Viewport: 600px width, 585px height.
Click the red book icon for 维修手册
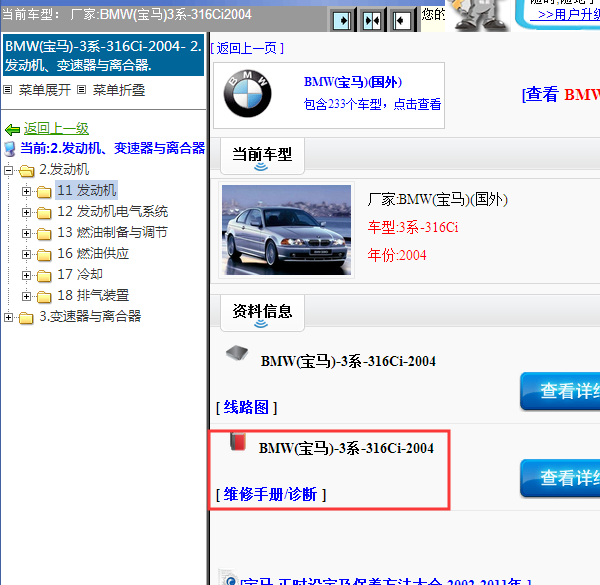[x=238, y=442]
